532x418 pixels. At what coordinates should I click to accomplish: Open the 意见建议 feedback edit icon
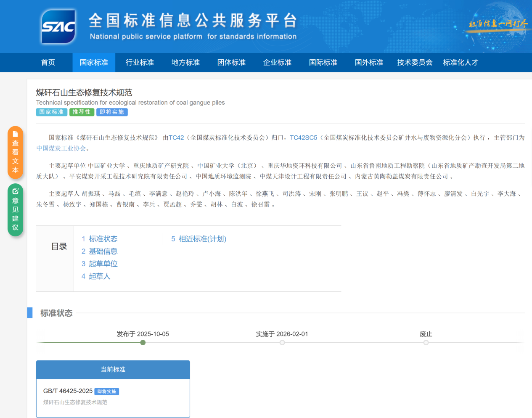coord(16,191)
